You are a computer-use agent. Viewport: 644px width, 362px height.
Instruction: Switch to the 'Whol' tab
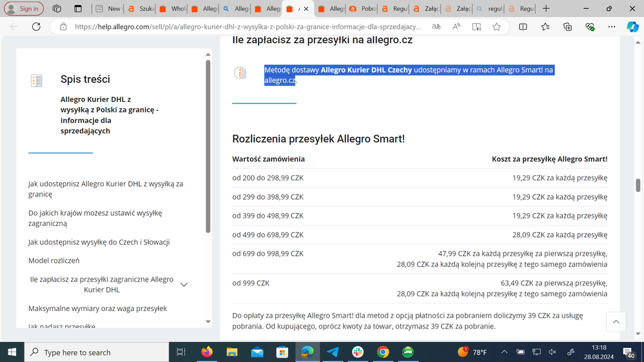172,8
